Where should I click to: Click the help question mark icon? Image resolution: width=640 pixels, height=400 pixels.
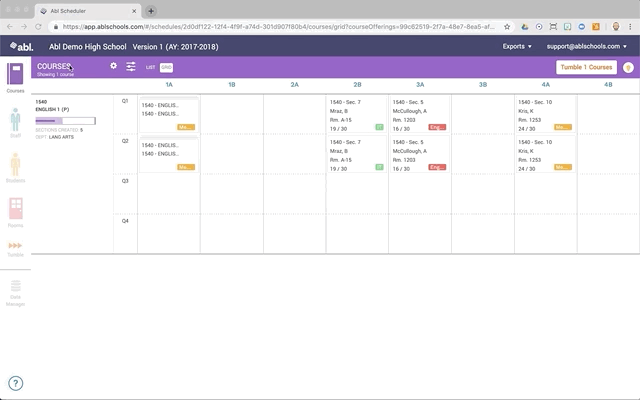[x=16, y=383]
